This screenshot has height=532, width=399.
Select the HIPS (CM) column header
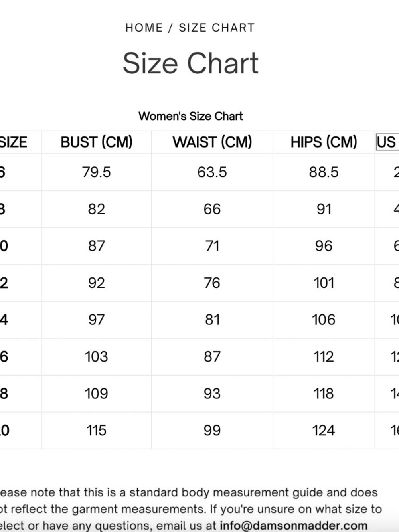click(324, 142)
